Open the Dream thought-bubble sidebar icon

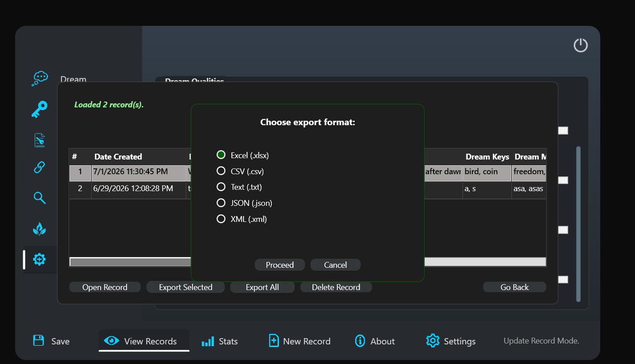coord(40,78)
